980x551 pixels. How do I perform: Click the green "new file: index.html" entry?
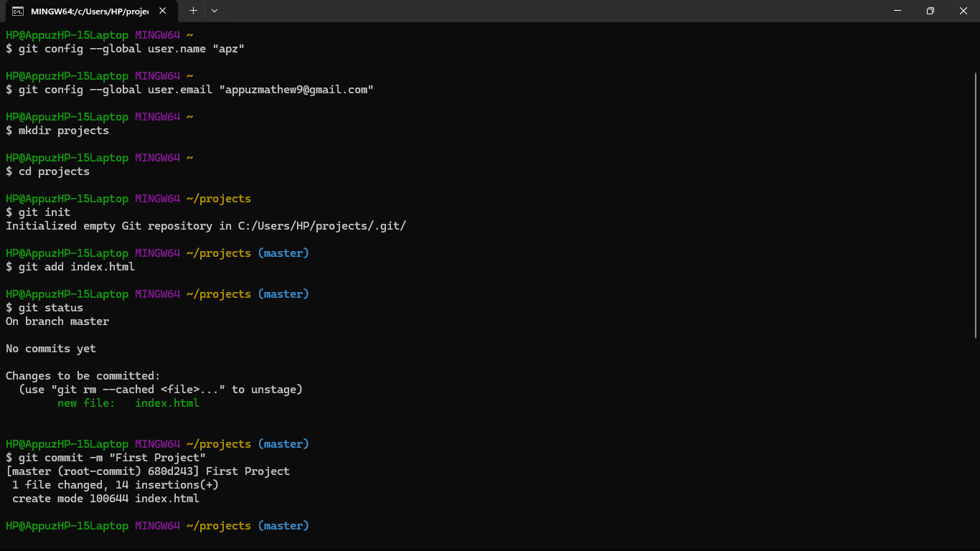coord(128,403)
